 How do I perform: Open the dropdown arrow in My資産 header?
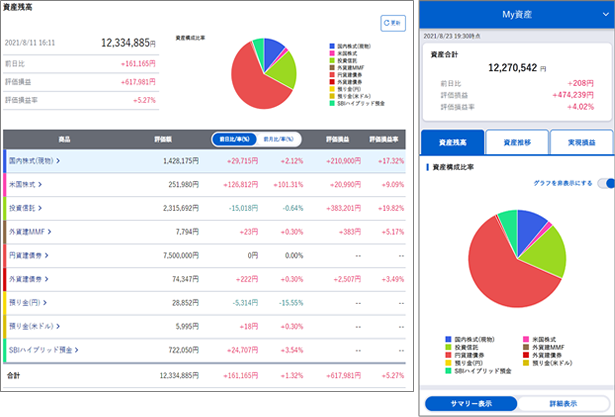tap(596, 15)
